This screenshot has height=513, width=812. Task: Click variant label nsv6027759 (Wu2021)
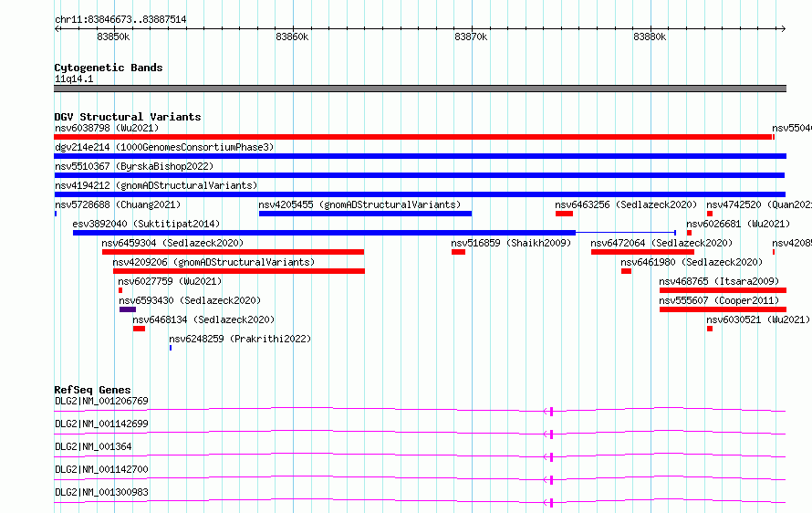[x=170, y=281]
